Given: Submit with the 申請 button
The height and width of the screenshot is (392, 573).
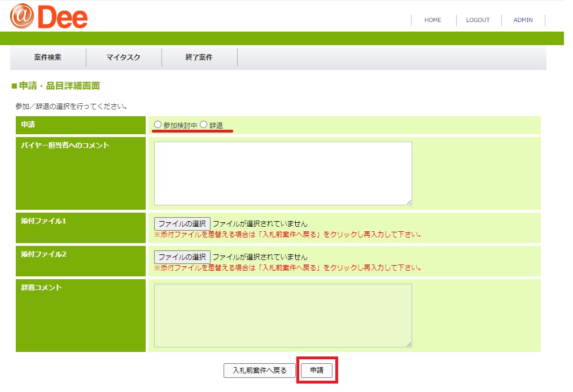Looking at the screenshot, I should [x=317, y=371].
